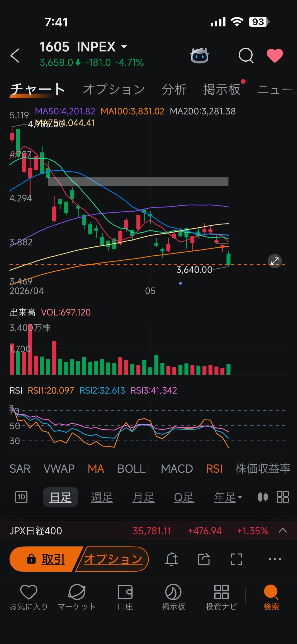The width and height of the screenshot is (297, 644).
Task: Open the JPX日経400 index row
Action: [x=148, y=531]
